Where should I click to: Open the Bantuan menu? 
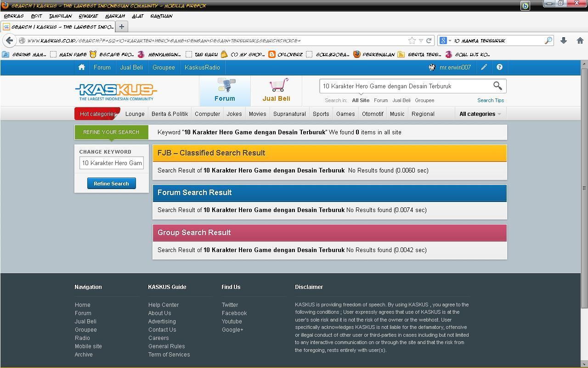tap(161, 16)
